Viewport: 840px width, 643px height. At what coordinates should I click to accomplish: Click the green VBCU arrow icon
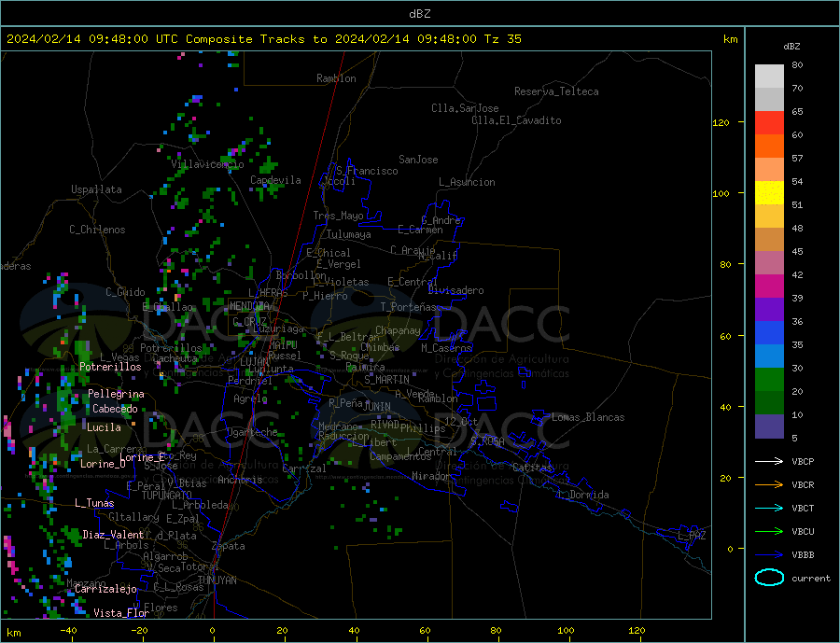(x=769, y=531)
